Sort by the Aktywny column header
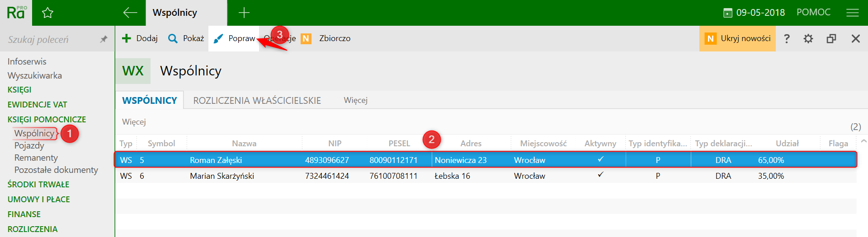This screenshot has width=868, height=237. (600, 143)
